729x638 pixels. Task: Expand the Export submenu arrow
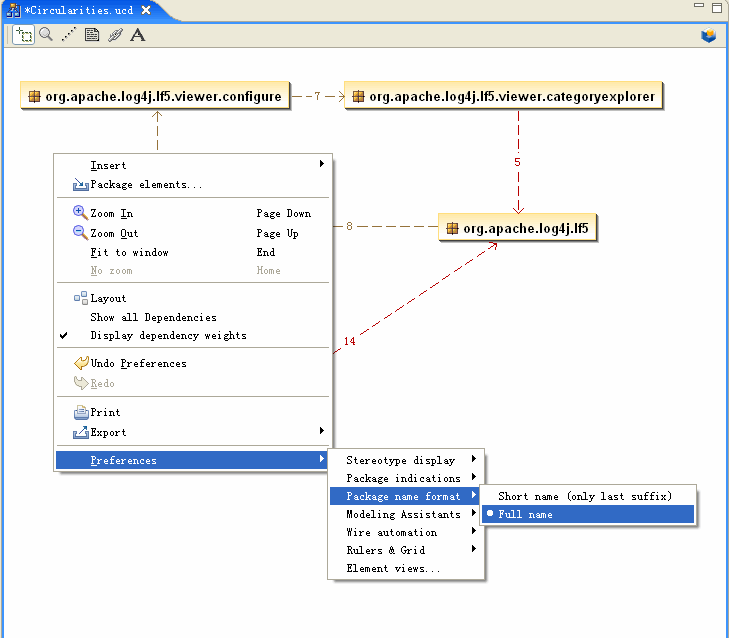(x=322, y=431)
